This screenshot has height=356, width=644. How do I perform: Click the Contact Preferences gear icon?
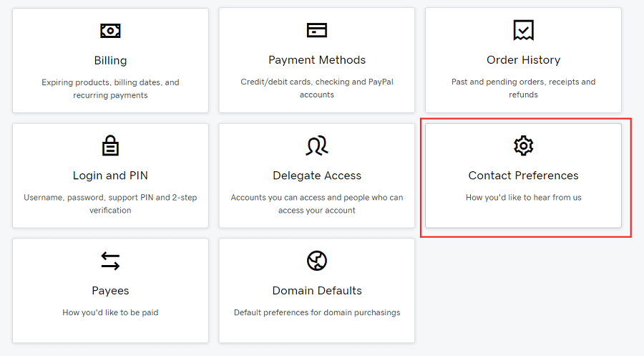(523, 145)
